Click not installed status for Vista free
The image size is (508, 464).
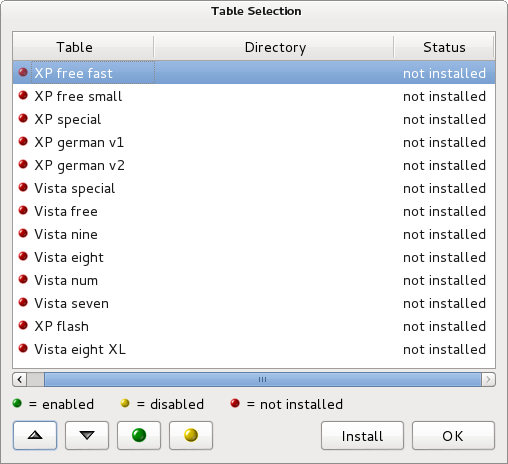[x=444, y=211]
